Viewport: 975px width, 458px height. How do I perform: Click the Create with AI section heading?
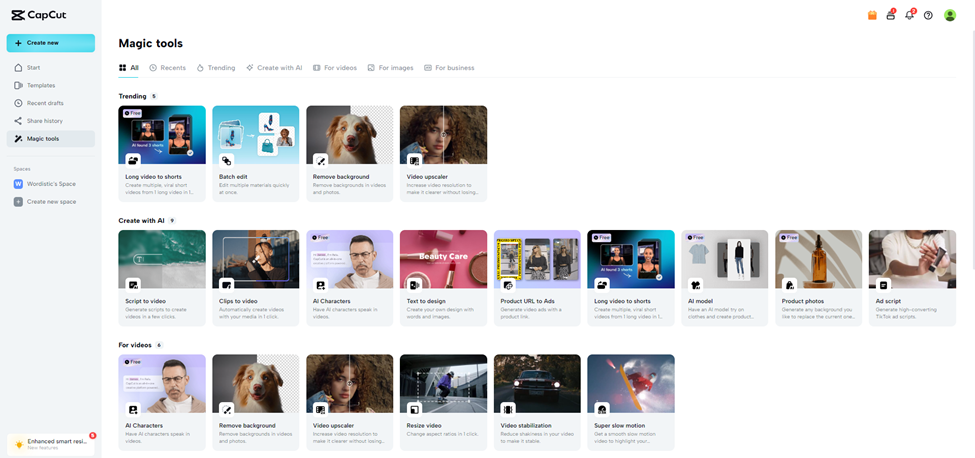[141, 221]
